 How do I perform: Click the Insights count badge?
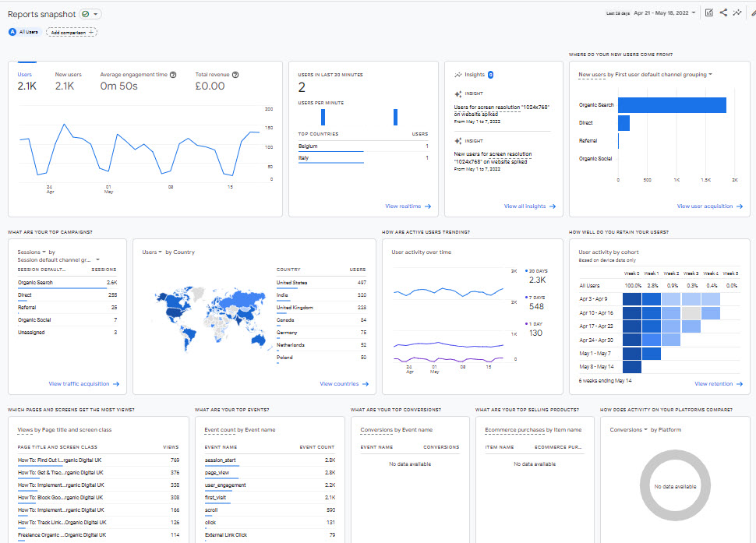[490, 75]
